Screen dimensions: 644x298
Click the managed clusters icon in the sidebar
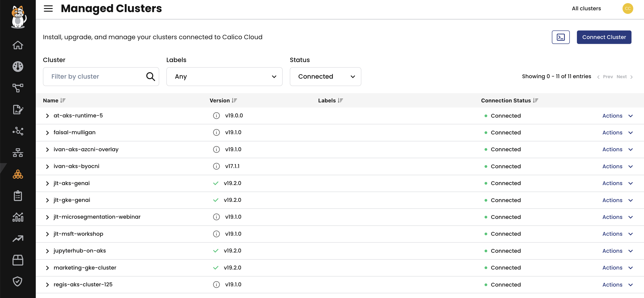click(x=18, y=174)
